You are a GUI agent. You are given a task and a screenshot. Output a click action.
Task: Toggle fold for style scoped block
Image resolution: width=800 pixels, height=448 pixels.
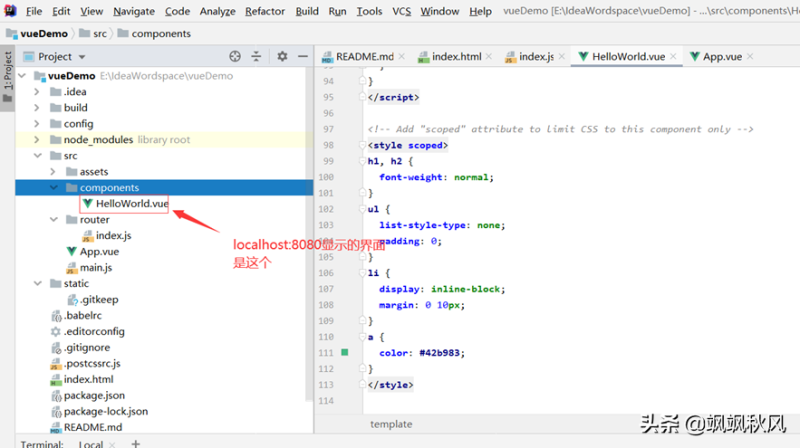click(361, 145)
